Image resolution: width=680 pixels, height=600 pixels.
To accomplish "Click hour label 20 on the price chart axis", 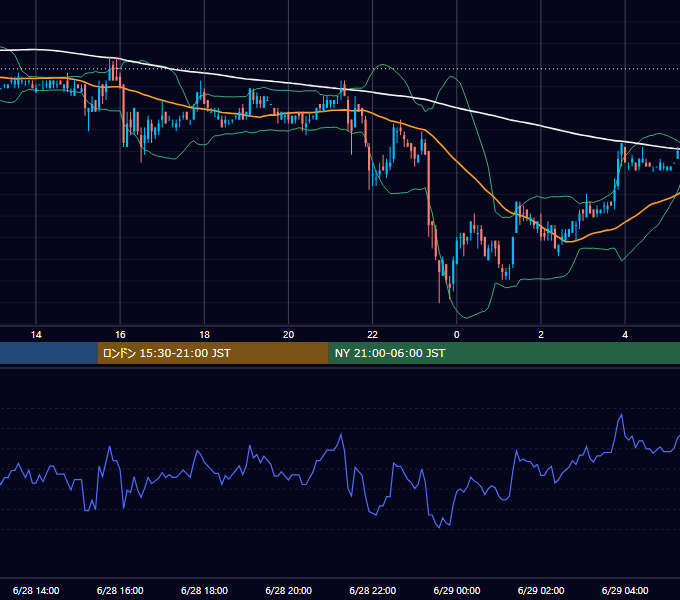I will 288,335.
